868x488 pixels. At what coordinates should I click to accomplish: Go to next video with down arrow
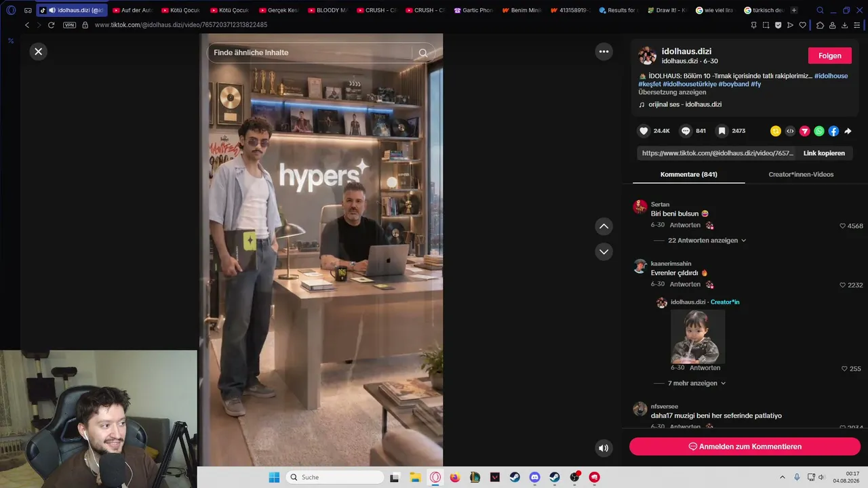604,251
